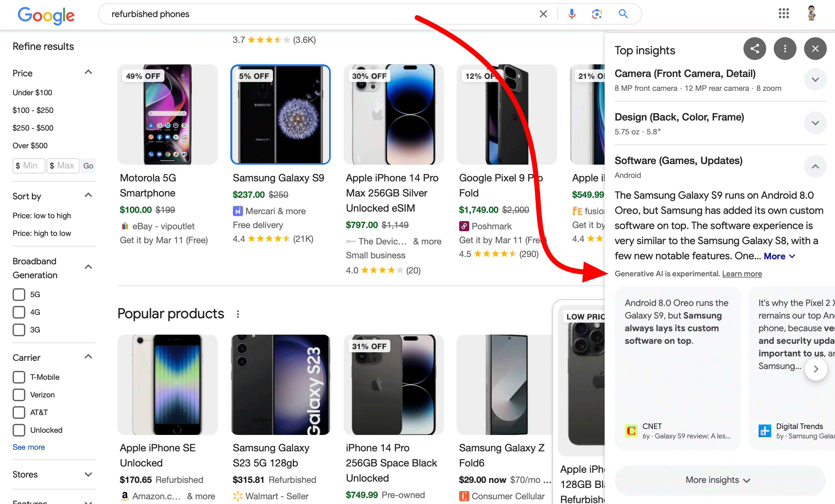Enable the T-Mobile carrier filter
The image size is (835, 504).
coord(19,377)
